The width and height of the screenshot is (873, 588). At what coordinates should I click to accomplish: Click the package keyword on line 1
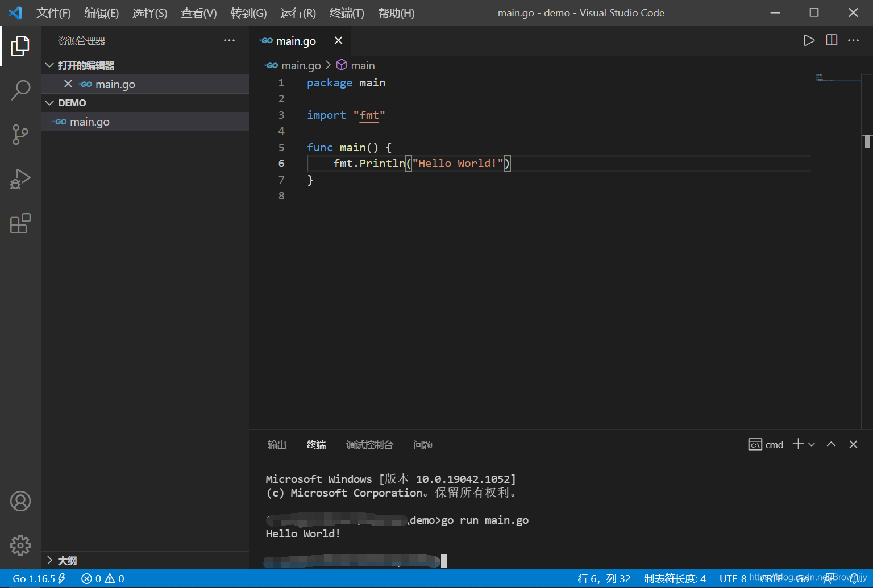330,82
